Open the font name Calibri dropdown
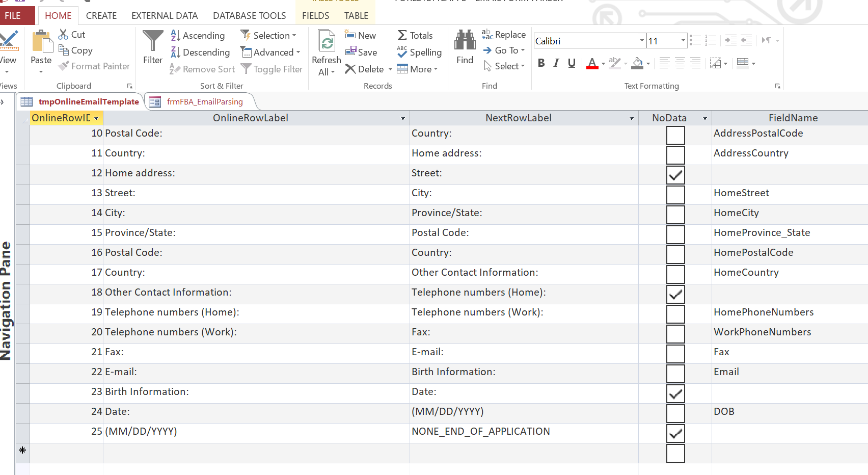Image resolution: width=868 pixels, height=475 pixels. (x=642, y=41)
